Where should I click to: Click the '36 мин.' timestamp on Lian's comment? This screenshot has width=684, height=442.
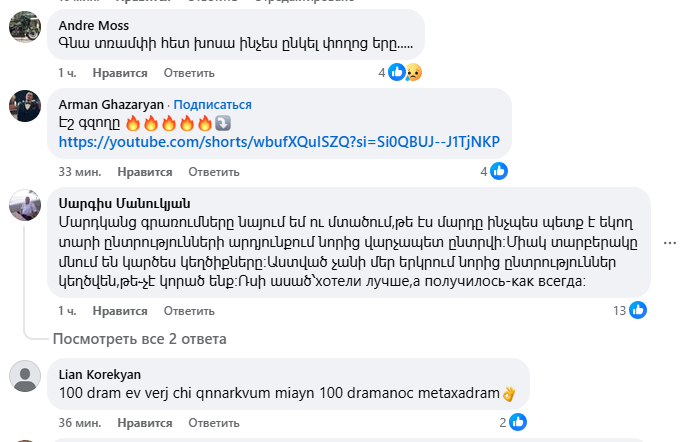pyautogui.click(x=79, y=423)
